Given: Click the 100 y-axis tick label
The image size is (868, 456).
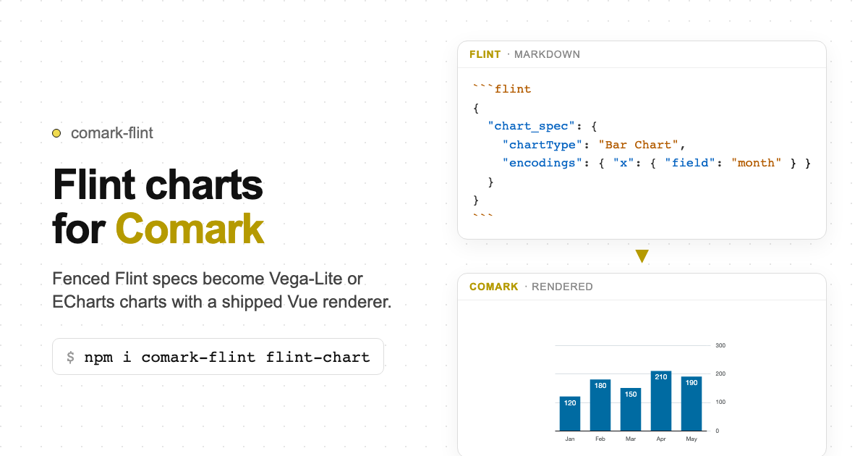Looking at the screenshot, I should click(x=720, y=402).
